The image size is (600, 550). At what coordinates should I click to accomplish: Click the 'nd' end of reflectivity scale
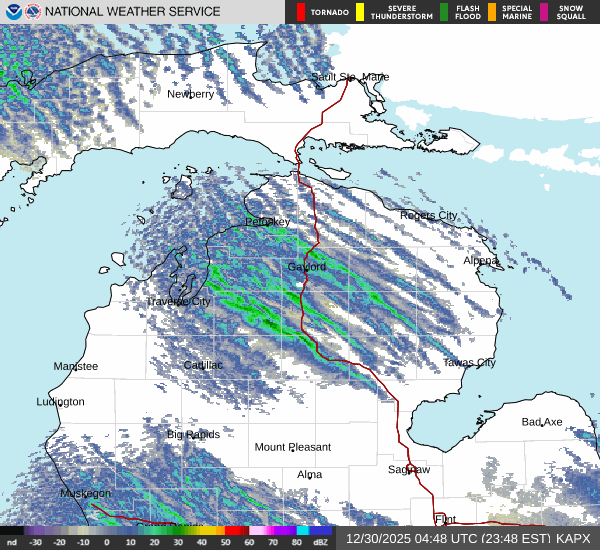(x=11, y=543)
